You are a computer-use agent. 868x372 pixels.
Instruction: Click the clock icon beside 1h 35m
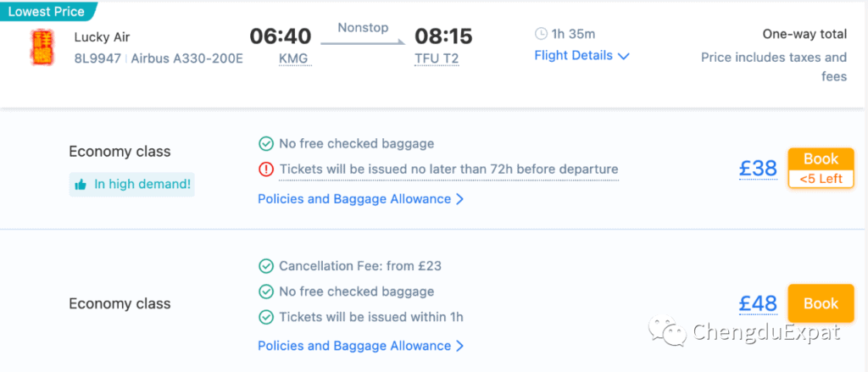click(541, 35)
